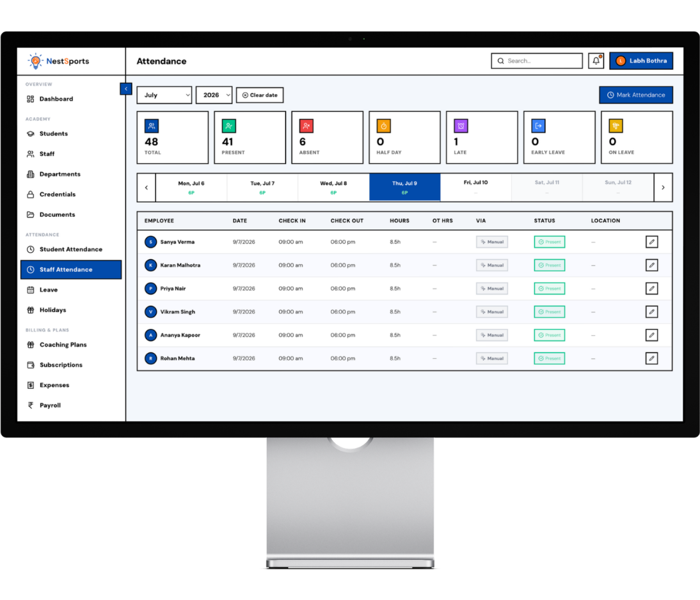Viewport: 700px width, 600px height.
Task: Open Credentials in the sidebar
Action: (x=71, y=194)
